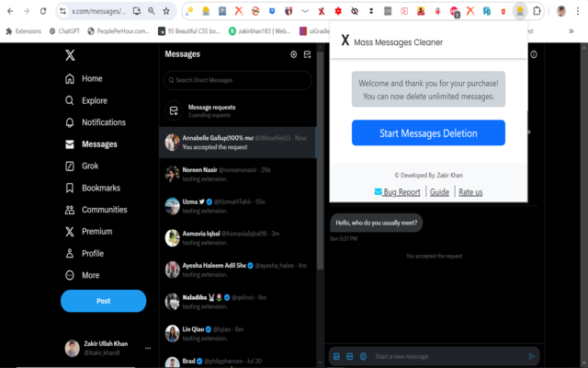Viewport: 588px width, 368px height.
Task: Click the add image icon in composer
Action: tap(336, 356)
